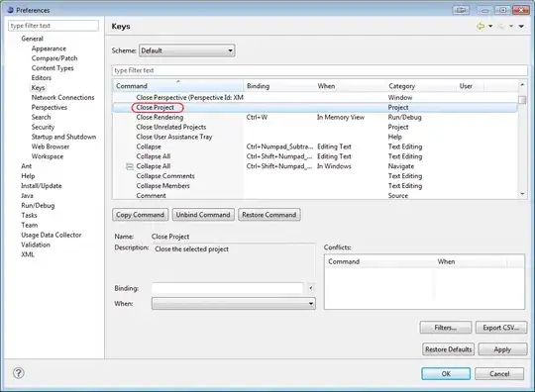Open the When dropdown

(234, 303)
